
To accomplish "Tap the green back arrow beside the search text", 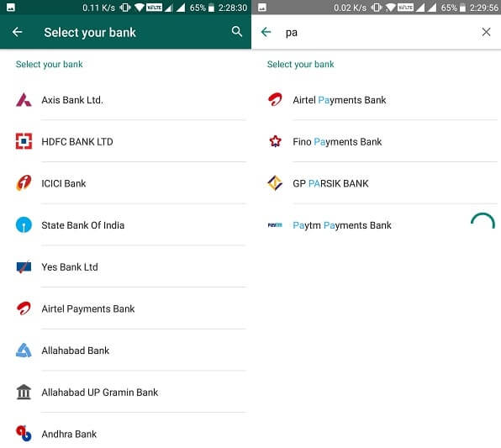I will click(266, 32).
